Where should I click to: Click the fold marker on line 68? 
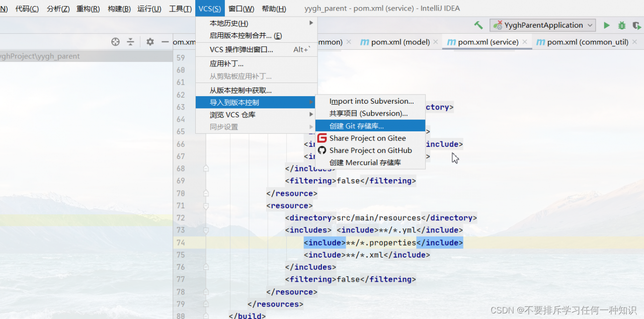pos(206,169)
